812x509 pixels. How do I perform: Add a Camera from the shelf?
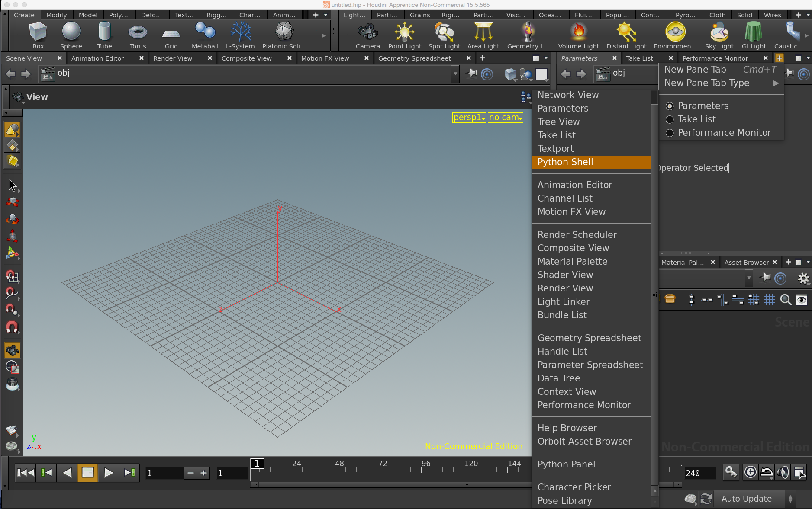[367, 35]
